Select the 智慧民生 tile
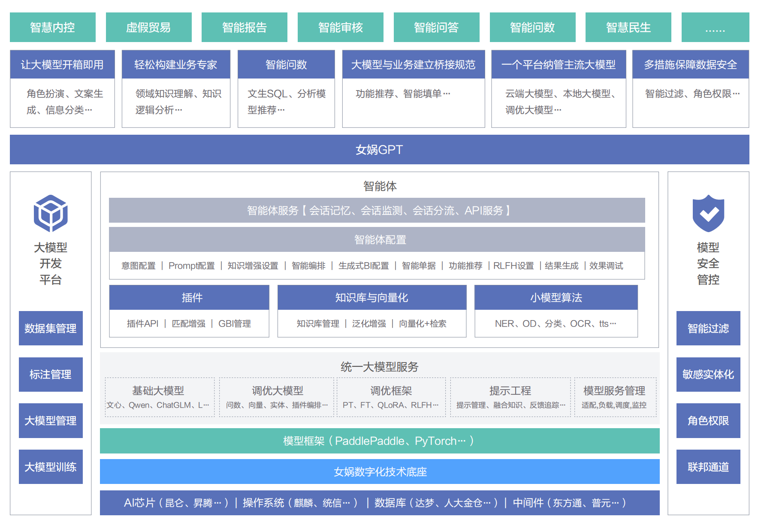Image resolution: width=761 pixels, height=532 pixels. 628,27
